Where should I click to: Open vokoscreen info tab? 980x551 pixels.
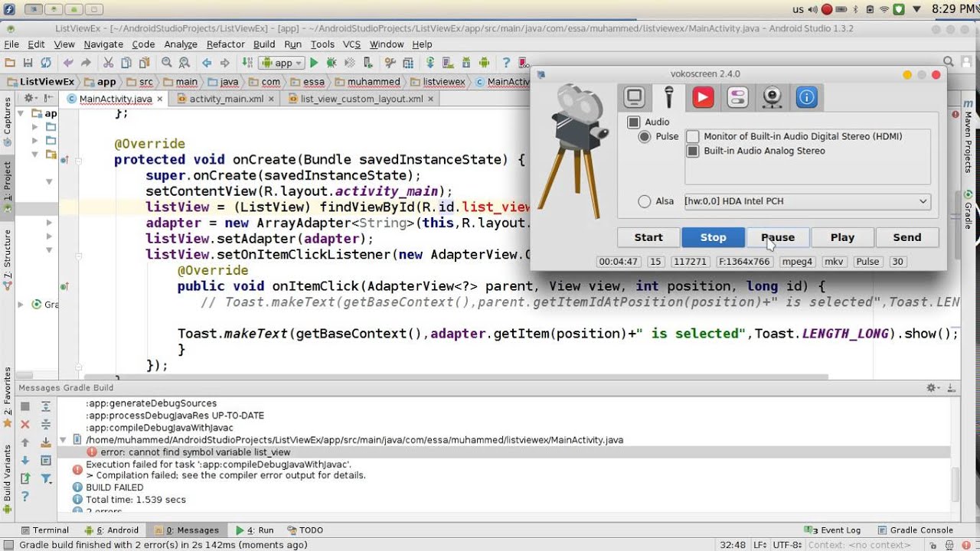pyautogui.click(x=806, y=97)
